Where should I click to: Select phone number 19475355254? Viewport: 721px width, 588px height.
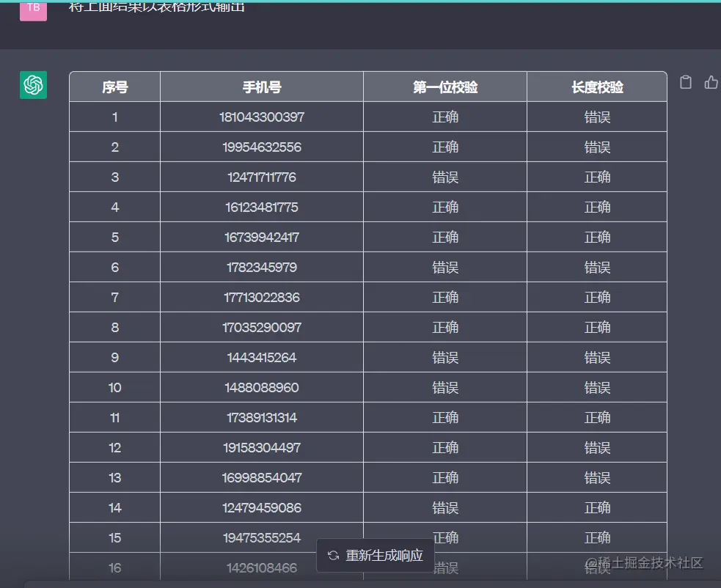[262, 538]
